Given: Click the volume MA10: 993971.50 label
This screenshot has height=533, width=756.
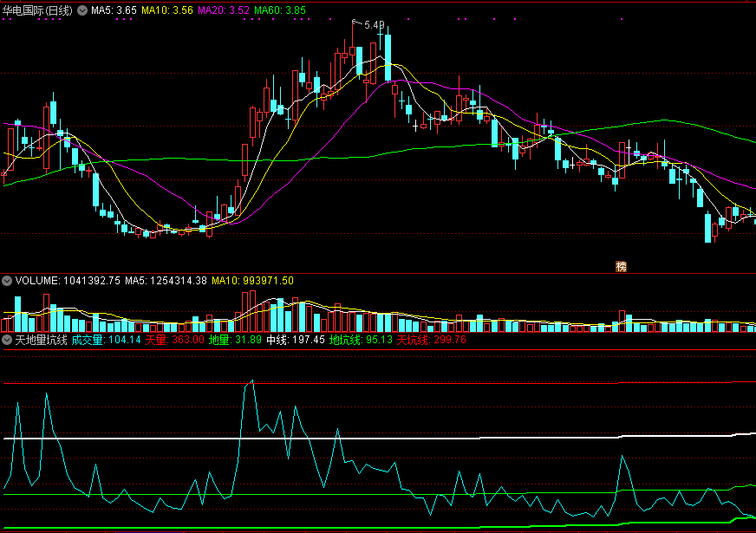Looking at the screenshot, I should [252, 281].
